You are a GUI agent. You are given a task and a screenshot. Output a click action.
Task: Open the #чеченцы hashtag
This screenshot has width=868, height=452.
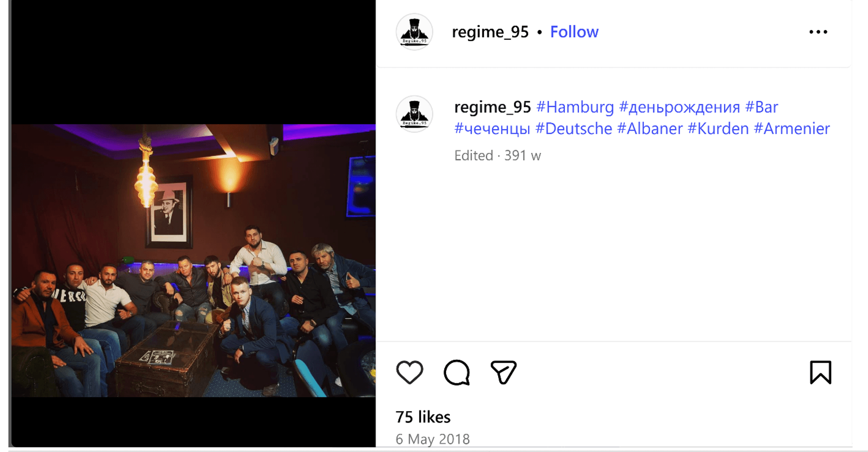pyautogui.click(x=492, y=129)
